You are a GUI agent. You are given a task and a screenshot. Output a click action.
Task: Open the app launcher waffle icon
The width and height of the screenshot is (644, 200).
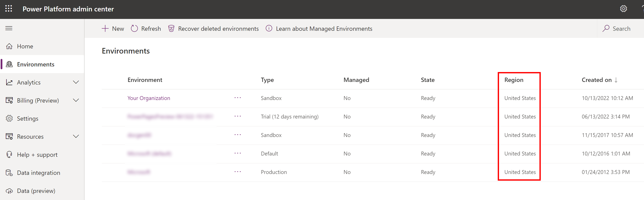tap(9, 9)
